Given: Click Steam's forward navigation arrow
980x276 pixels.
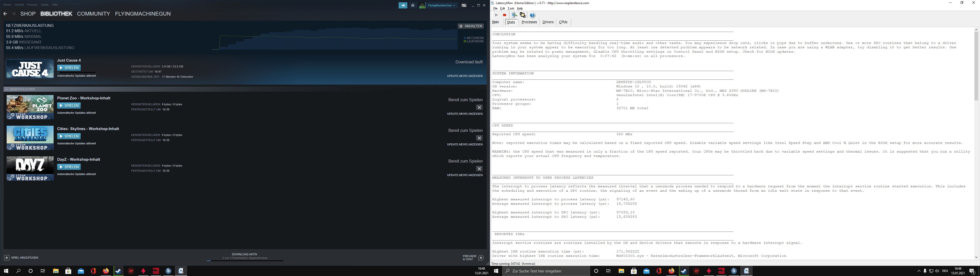Looking at the screenshot, I should point(13,14).
